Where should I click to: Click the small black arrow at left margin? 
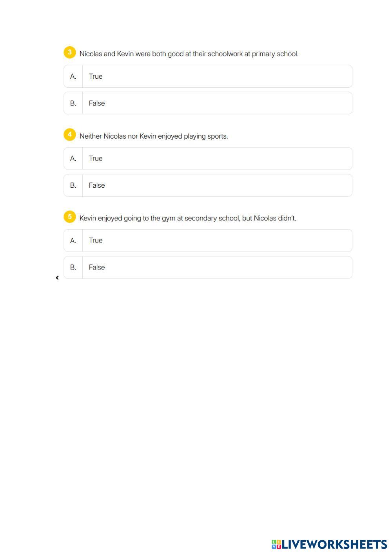[x=57, y=278]
